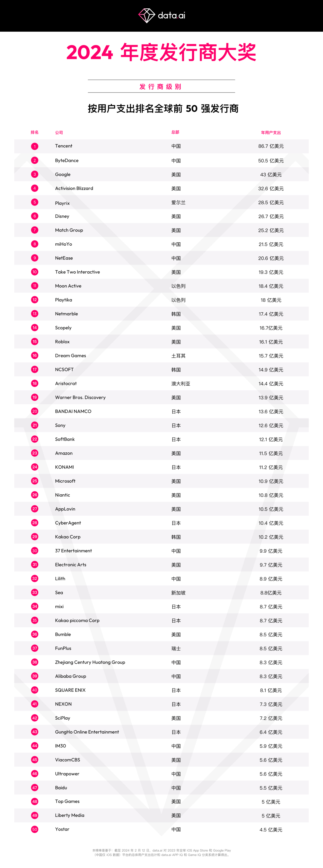
Task: Select the 年用户支出 column header
Action: click(271, 133)
